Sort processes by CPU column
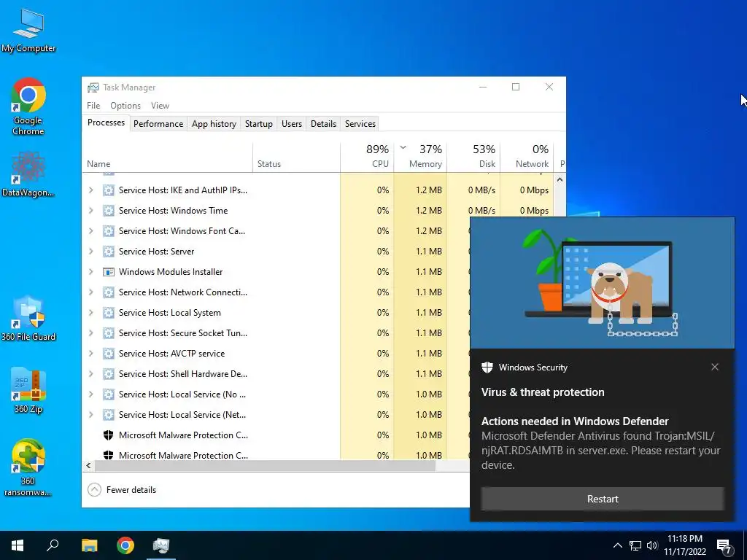 click(368, 157)
